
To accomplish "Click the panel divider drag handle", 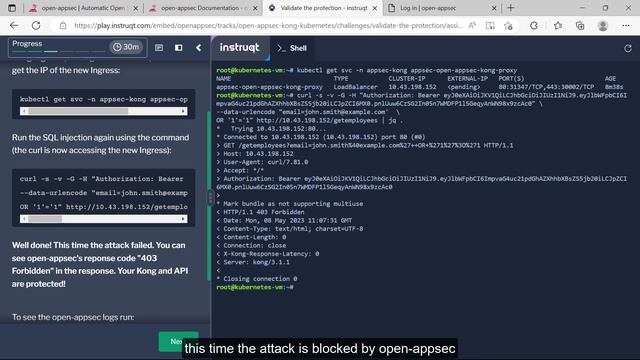I will [x=210, y=198].
